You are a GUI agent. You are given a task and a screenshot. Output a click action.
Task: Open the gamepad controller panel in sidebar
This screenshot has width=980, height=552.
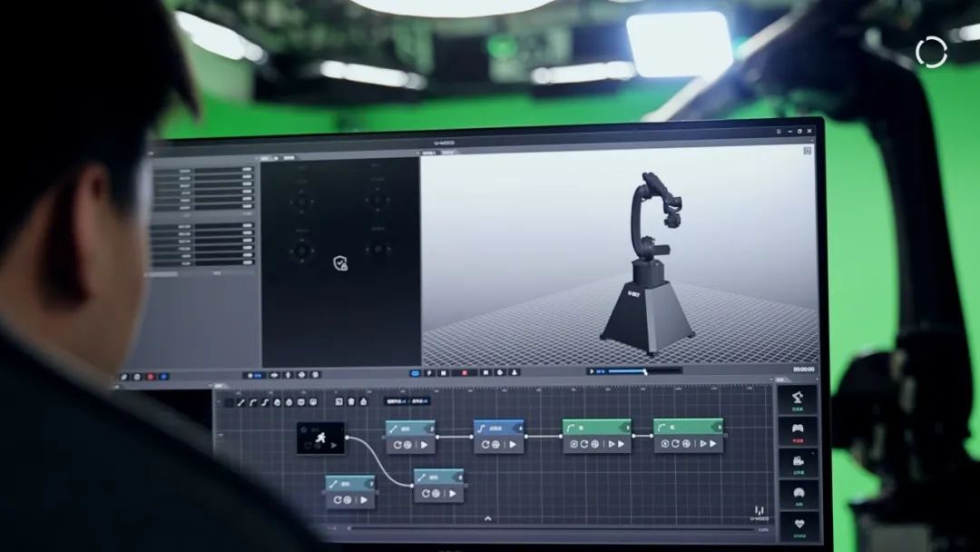(798, 431)
